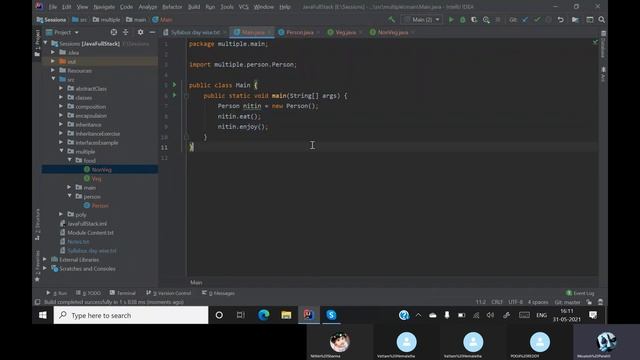Collapse the food package arrow
Viewport: 640px width, 360px height.
click(x=69, y=160)
